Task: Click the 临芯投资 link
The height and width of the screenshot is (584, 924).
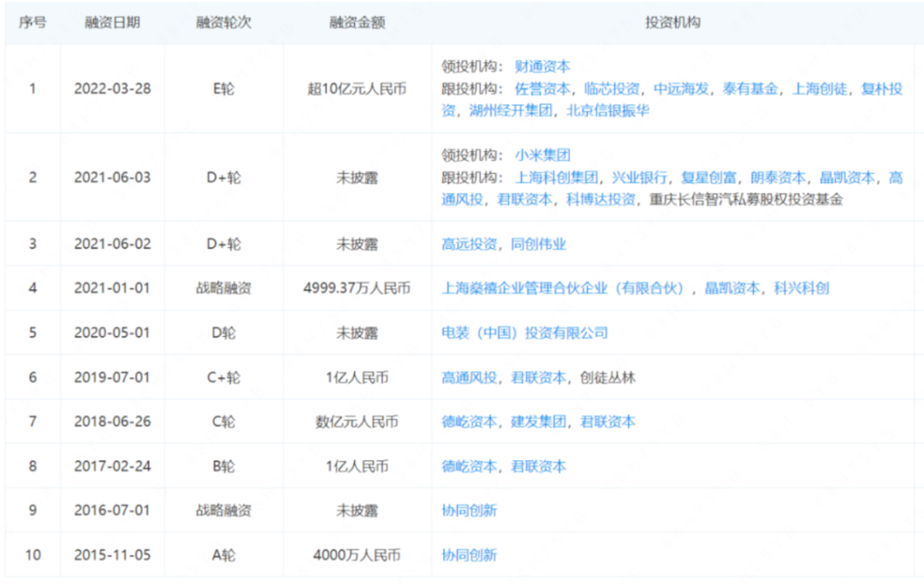Action: click(612, 89)
